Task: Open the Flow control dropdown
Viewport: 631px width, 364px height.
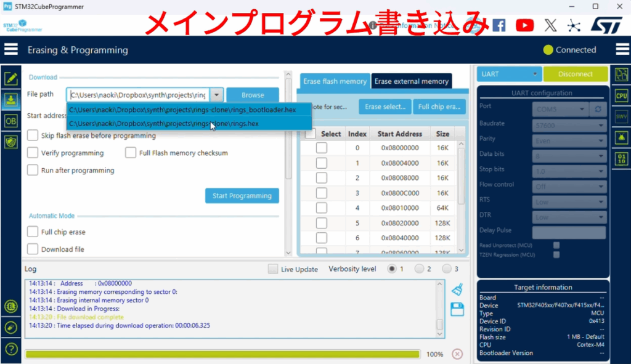Action: point(569,187)
